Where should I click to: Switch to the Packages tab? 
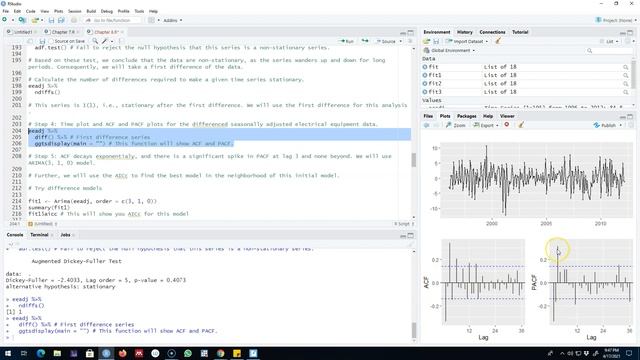pos(467,116)
